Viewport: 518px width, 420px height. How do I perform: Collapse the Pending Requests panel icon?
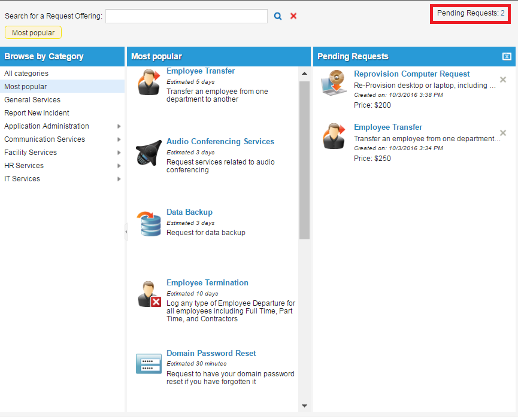(507, 56)
